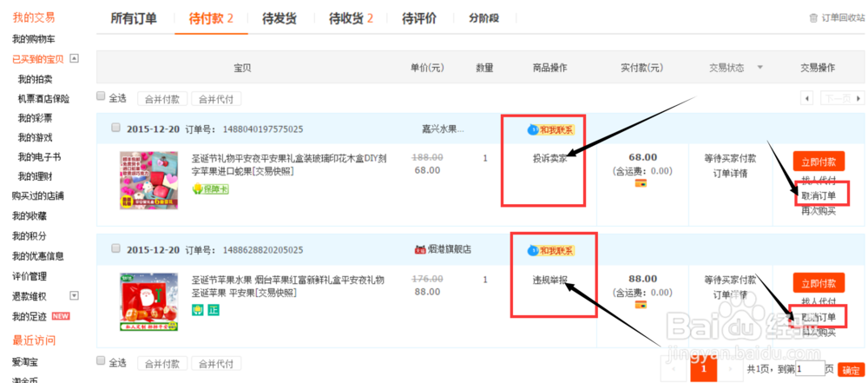The height and width of the screenshot is (383, 868).
Task: Open 购买过的店铺 in sidebar
Action: 38,195
